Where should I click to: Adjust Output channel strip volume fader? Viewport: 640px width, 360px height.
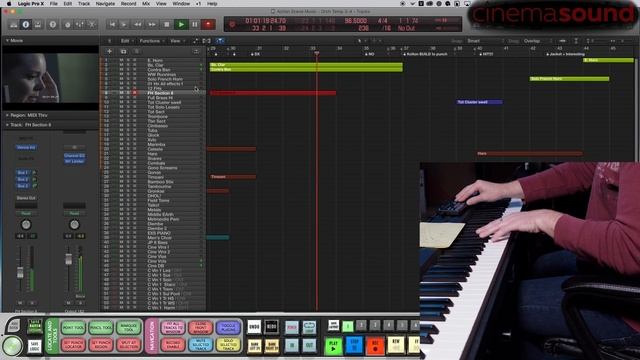pyautogui.click(x=69, y=260)
